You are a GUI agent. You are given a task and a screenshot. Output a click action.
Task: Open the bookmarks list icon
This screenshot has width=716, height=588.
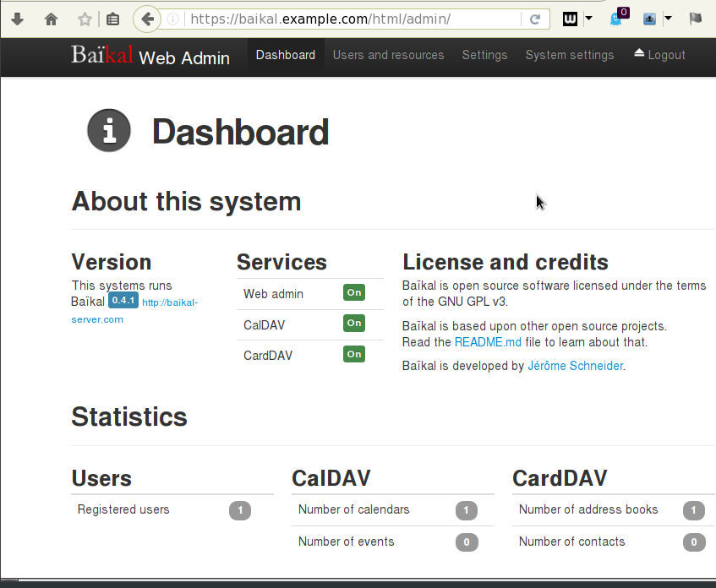coord(112,19)
